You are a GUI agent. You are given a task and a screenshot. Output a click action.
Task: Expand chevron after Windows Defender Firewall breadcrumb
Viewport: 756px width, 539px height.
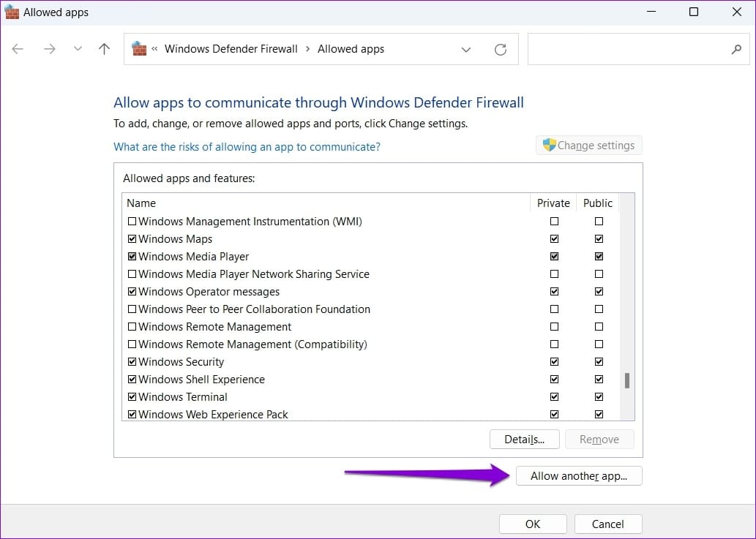coord(307,49)
